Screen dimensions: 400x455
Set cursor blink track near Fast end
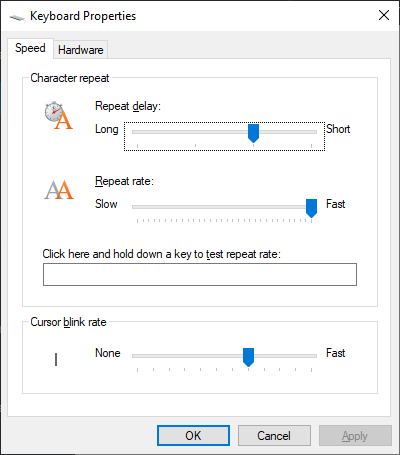pos(303,356)
